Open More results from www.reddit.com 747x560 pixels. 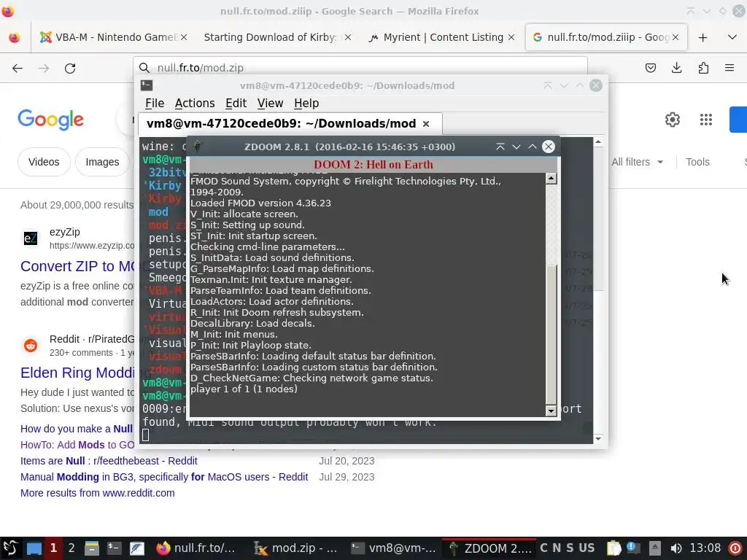[97, 493]
